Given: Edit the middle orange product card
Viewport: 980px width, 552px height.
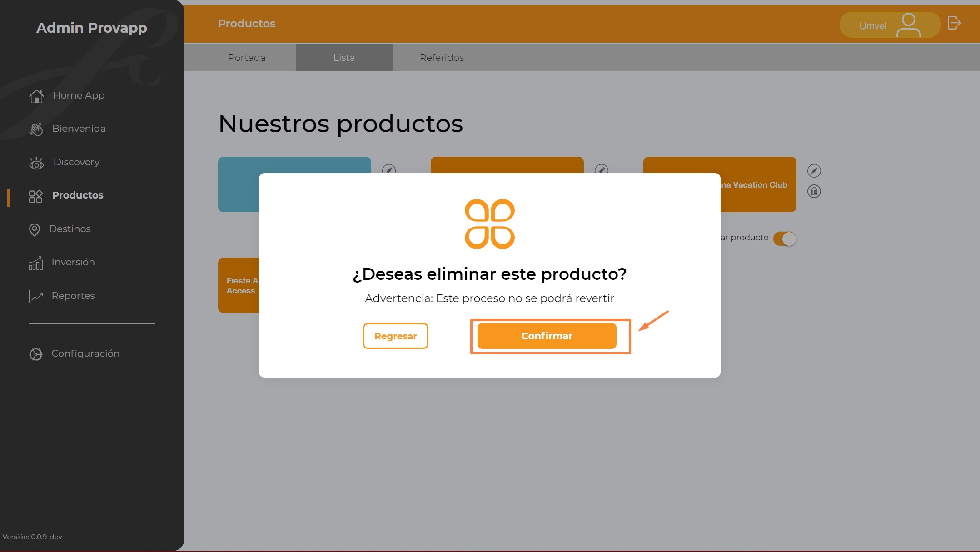Looking at the screenshot, I should 601,169.
